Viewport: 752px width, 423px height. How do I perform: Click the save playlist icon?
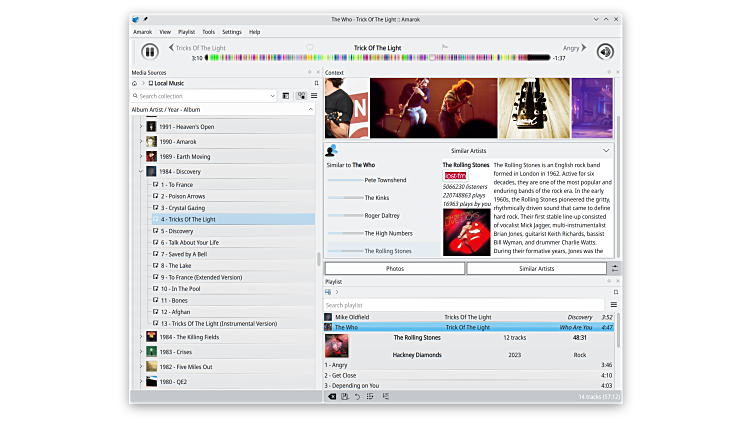345,397
